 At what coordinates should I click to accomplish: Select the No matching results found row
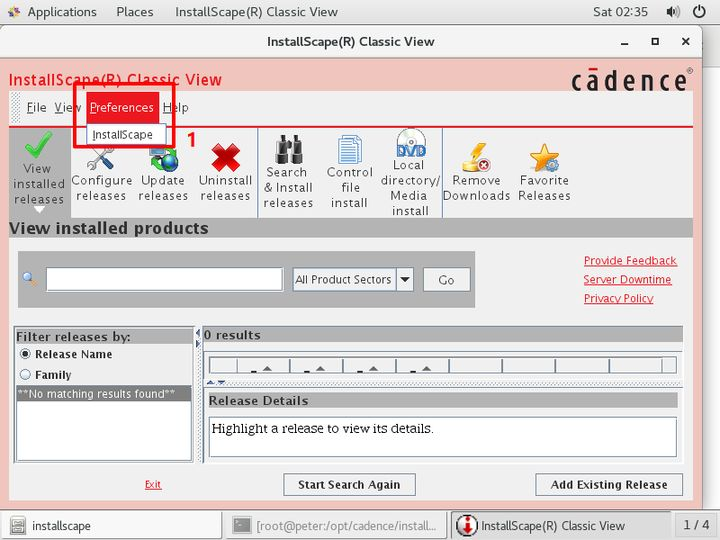pyautogui.click(x=104, y=394)
